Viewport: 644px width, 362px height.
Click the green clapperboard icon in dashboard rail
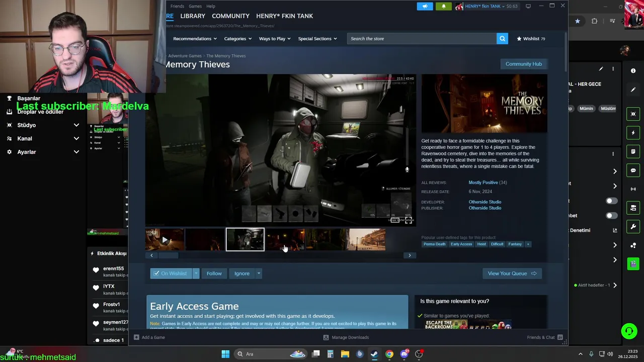(633, 263)
